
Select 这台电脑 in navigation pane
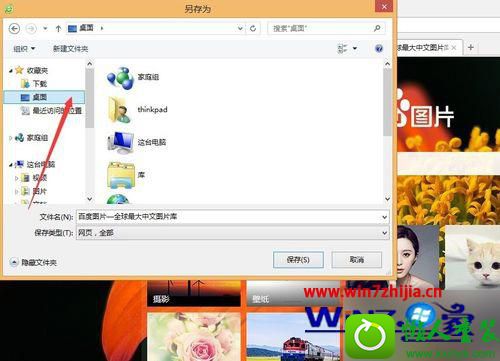pyautogui.click(x=41, y=164)
